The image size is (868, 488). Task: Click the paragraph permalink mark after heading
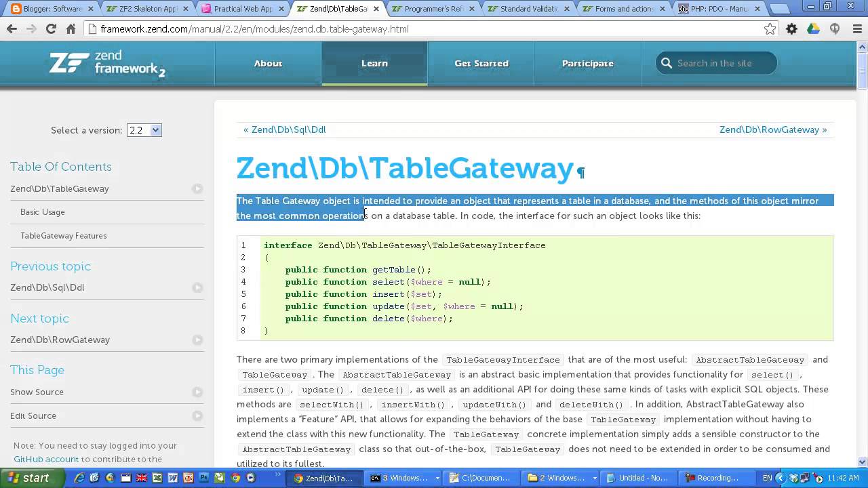coord(581,173)
